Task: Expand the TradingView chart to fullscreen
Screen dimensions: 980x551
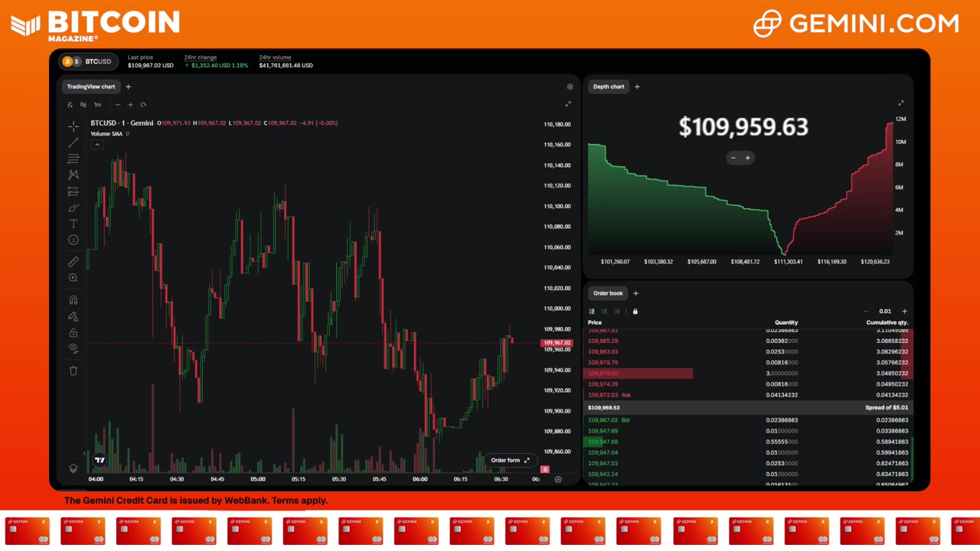Action: tap(568, 104)
